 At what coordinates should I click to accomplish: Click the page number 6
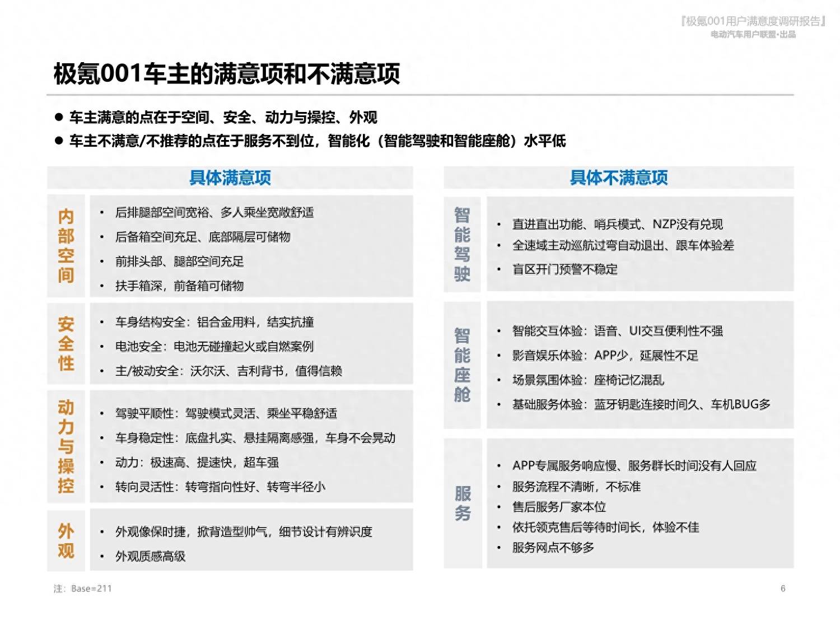[x=783, y=589]
